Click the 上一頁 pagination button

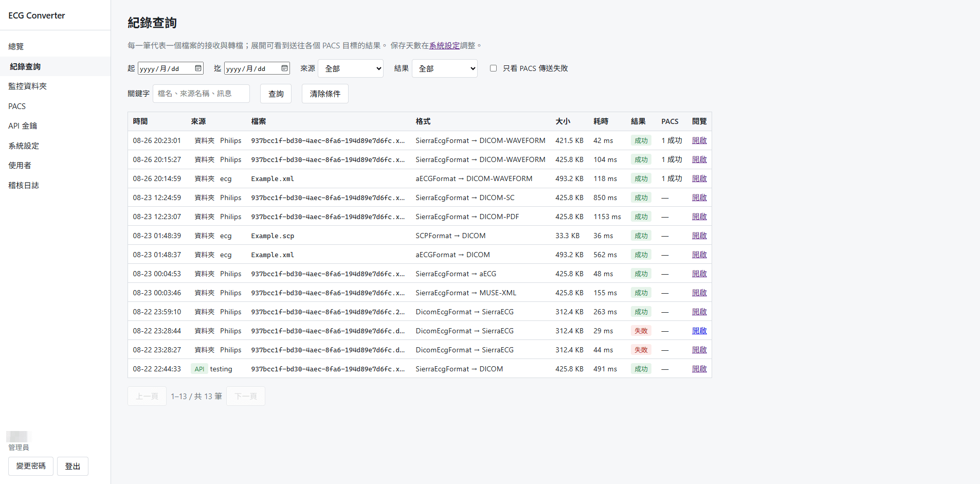coord(147,396)
